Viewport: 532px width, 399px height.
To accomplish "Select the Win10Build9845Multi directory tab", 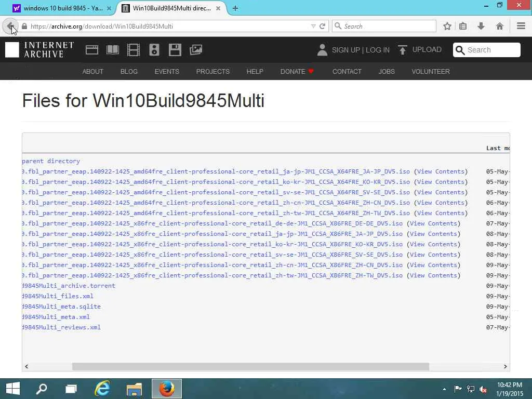I will tap(171, 8).
